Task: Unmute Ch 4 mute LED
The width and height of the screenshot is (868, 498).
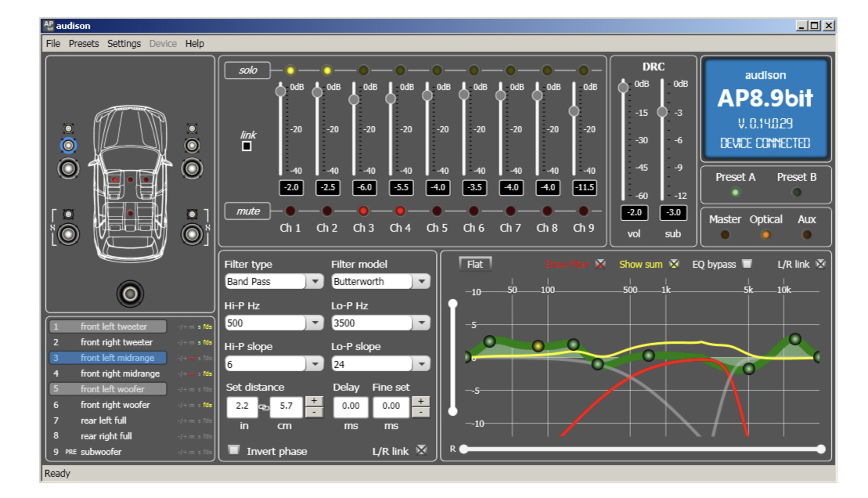Action: (400, 211)
